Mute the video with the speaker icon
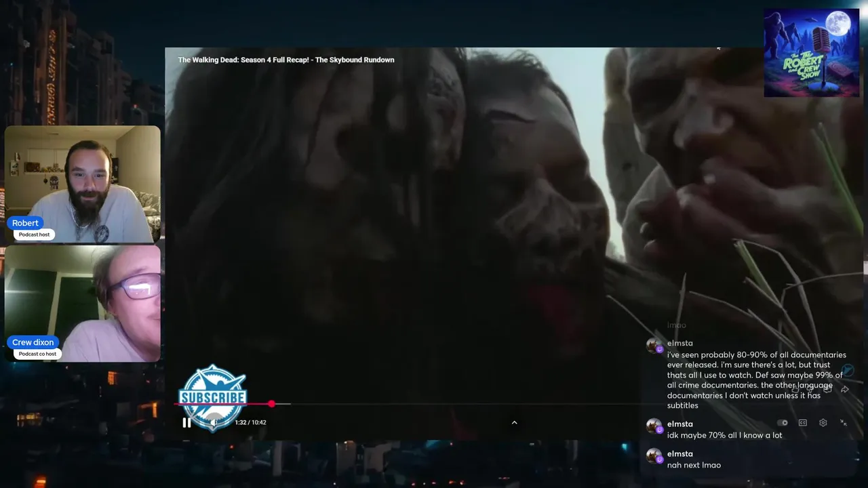This screenshot has width=868, height=488. [x=214, y=422]
